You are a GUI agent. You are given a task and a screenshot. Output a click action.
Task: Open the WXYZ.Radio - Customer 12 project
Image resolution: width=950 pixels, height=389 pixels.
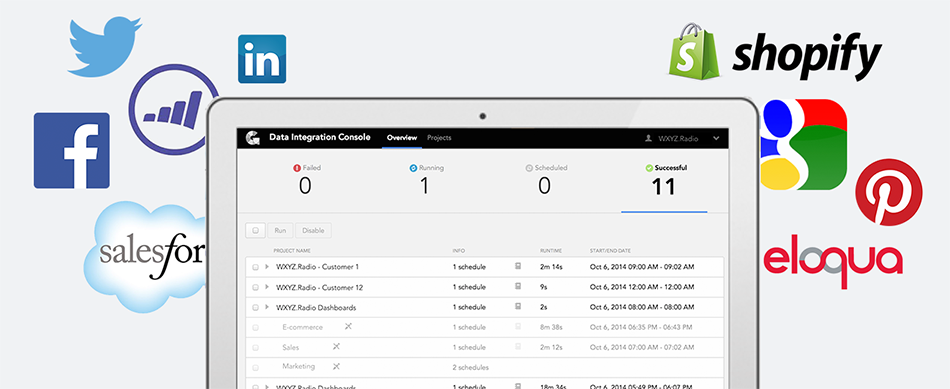point(319,287)
